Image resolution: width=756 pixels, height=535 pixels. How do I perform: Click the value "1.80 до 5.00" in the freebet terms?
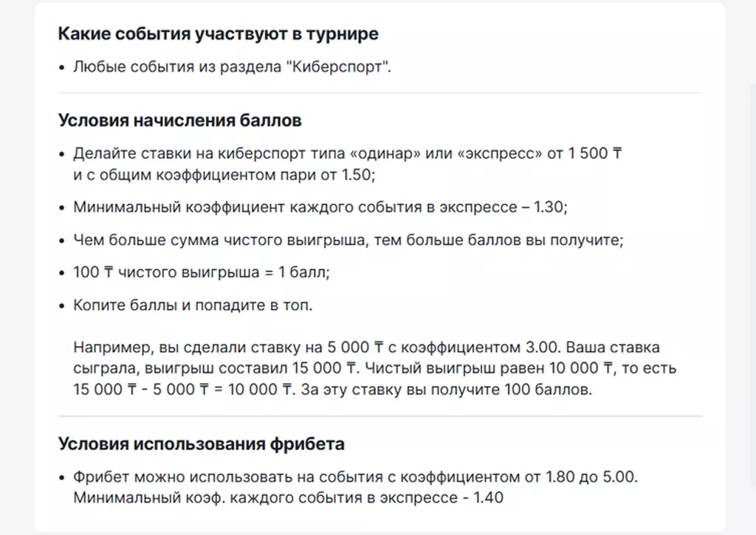point(591,477)
